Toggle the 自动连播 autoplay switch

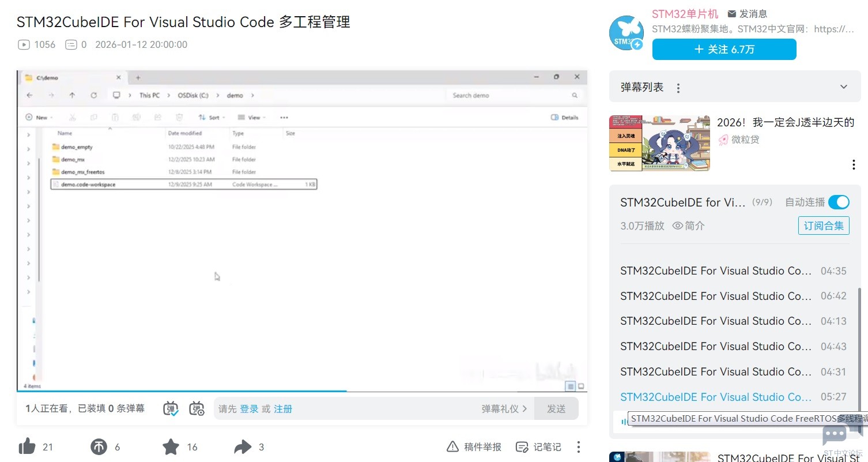click(x=839, y=202)
